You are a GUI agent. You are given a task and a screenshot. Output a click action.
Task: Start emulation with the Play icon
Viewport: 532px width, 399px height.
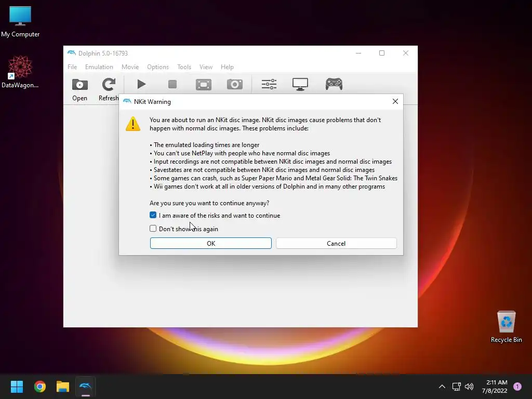(141, 84)
